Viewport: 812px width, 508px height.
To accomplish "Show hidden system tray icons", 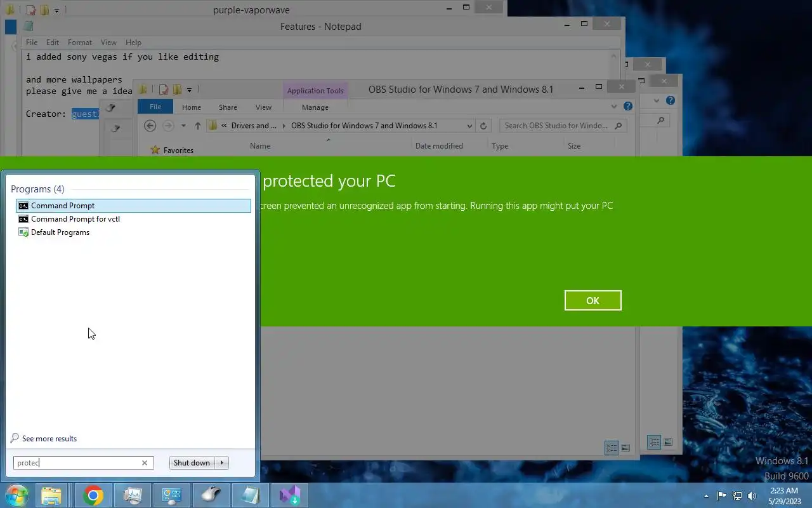I will [x=706, y=496].
